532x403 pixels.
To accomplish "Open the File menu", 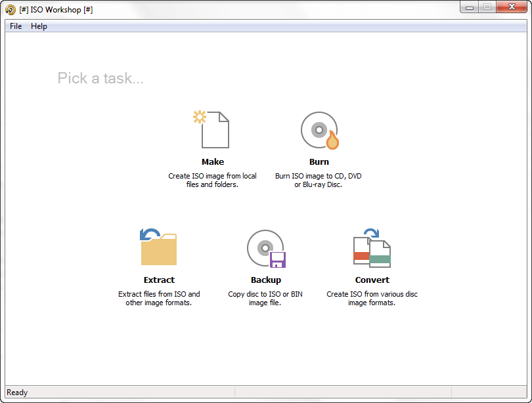I will (x=16, y=26).
